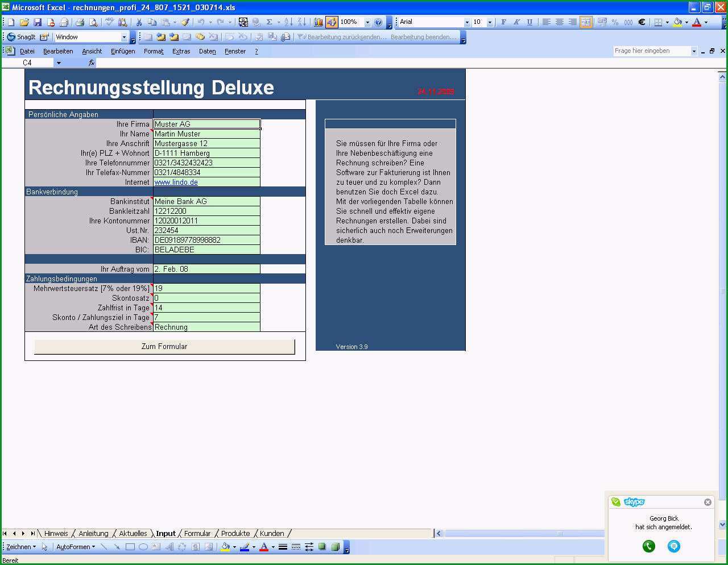Expand the font size dropdown
728x565 pixels.
[489, 22]
